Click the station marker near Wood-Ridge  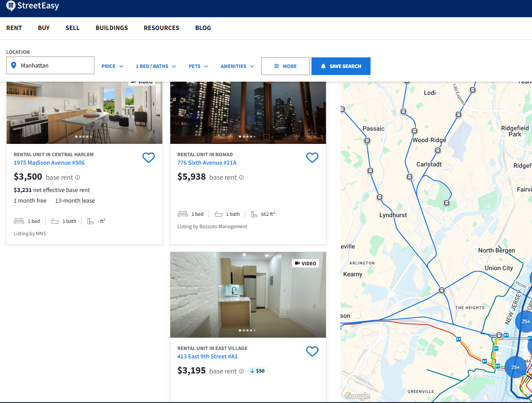point(414,131)
